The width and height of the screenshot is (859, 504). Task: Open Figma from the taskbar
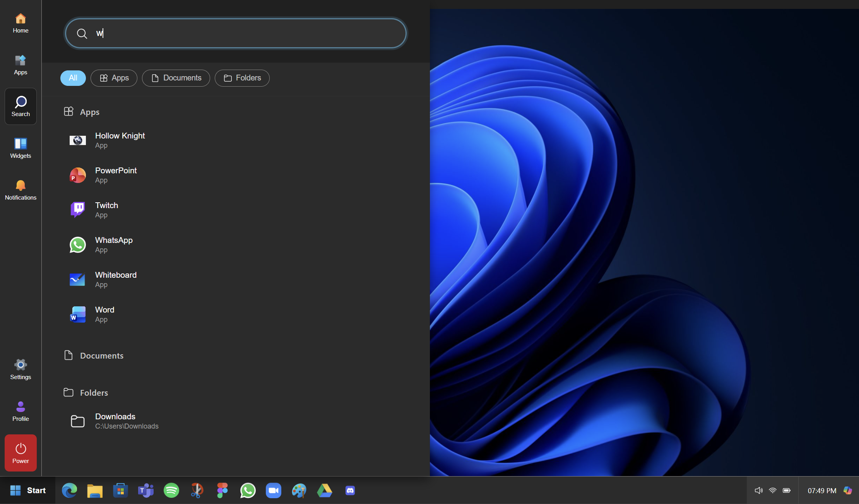[222, 490]
